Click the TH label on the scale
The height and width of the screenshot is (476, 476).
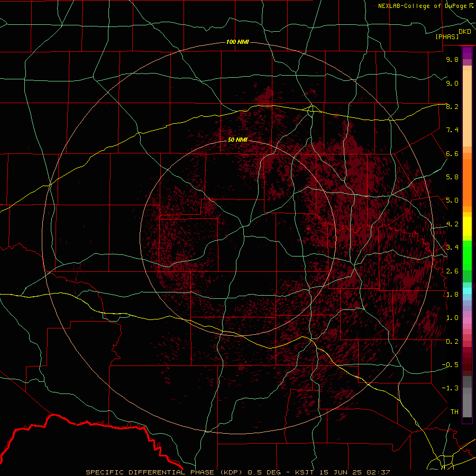454,412
